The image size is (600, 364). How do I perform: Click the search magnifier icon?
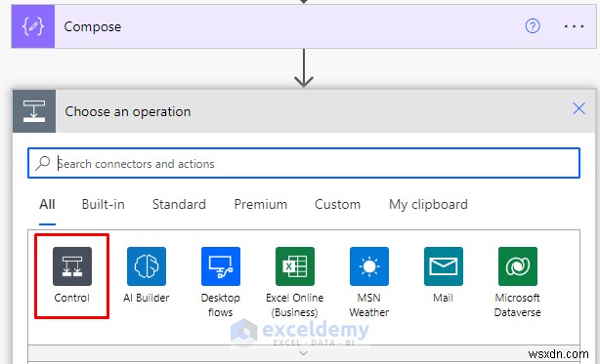pos(42,163)
